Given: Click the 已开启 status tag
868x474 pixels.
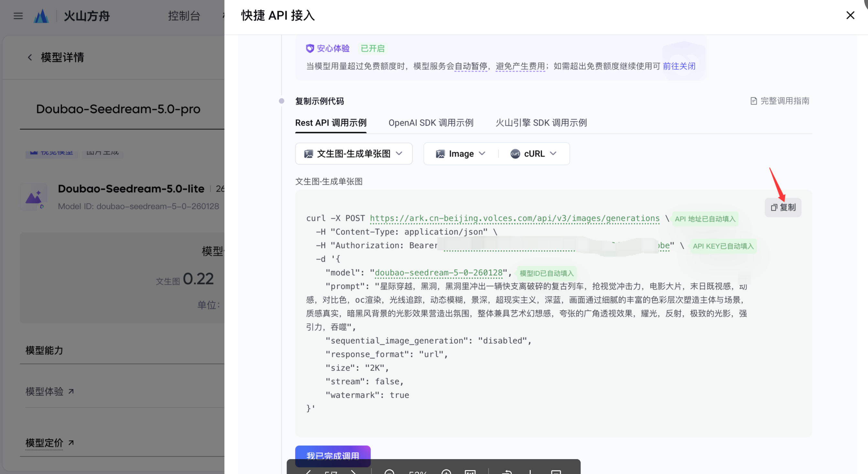Looking at the screenshot, I should click(372, 48).
